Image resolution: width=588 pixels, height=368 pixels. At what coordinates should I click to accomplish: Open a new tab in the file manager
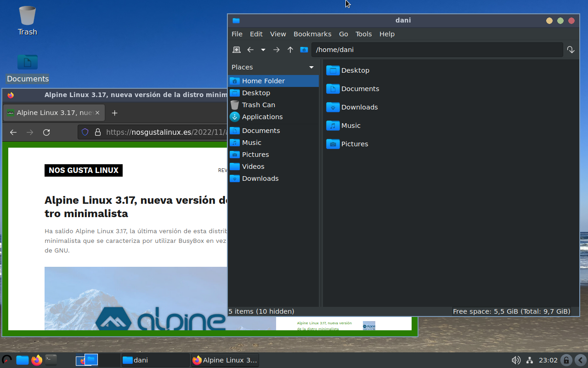pyautogui.click(x=236, y=50)
